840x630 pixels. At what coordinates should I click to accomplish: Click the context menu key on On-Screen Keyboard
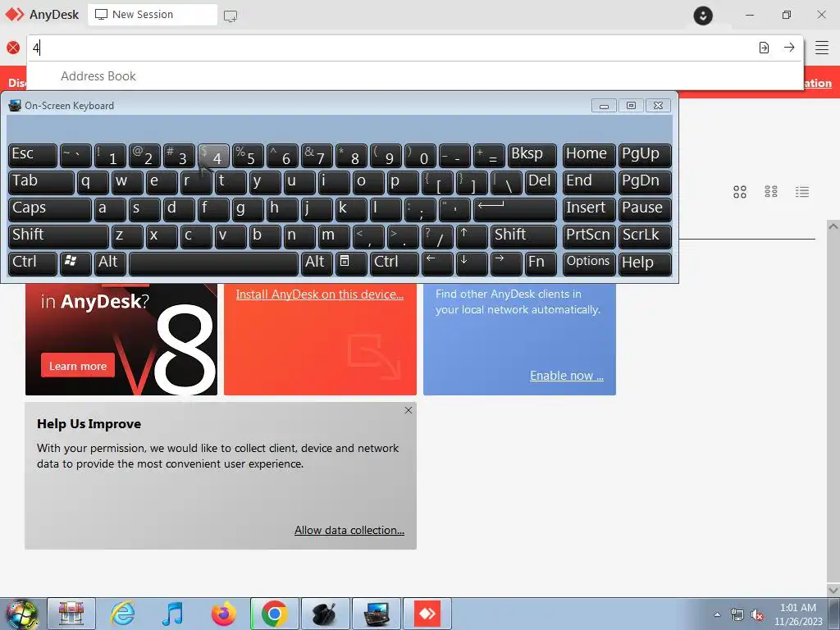click(x=351, y=263)
